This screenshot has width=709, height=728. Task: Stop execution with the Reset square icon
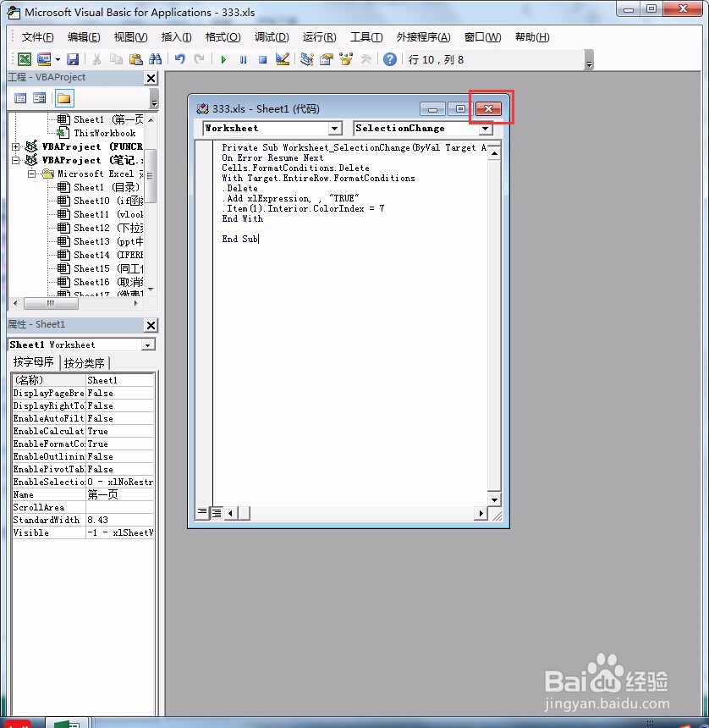[262, 59]
